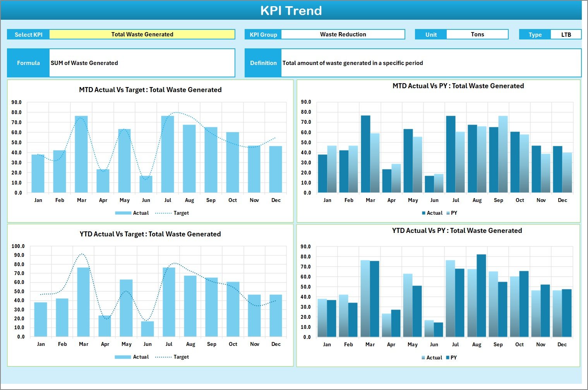This screenshot has width=588, height=390.
Task: Click the July bar in MTD Target chart
Action: pyautogui.click(x=168, y=154)
